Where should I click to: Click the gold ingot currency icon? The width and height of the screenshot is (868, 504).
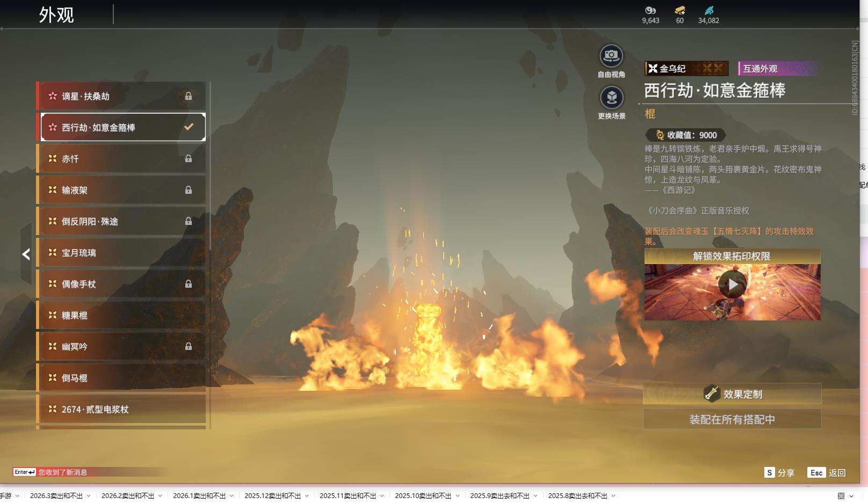pos(679,10)
